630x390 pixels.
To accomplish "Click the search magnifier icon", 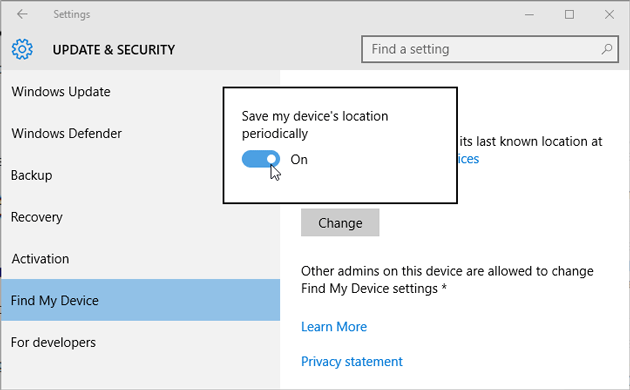I will [607, 49].
